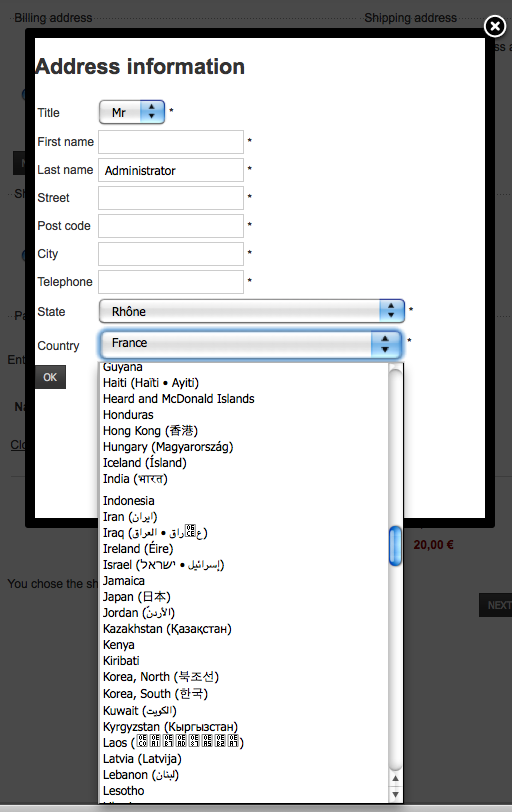Select Hungary (Magyarország)
512x812 pixels.
click(243, 447)
